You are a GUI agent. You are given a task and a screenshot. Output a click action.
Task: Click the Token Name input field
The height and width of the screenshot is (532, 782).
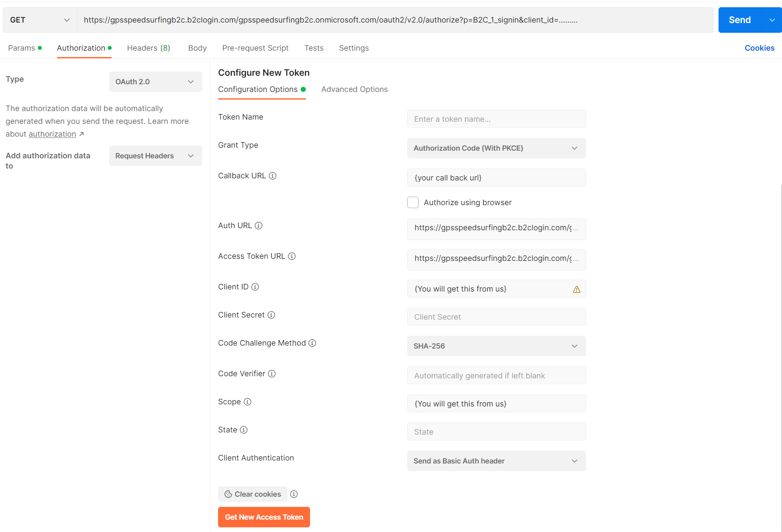point(496,119)
